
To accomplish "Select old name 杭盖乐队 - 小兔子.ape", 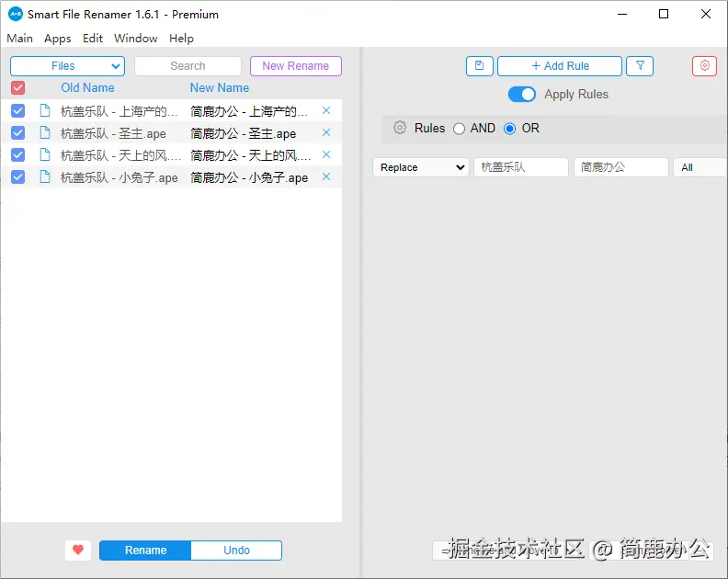I will [119, 177].
